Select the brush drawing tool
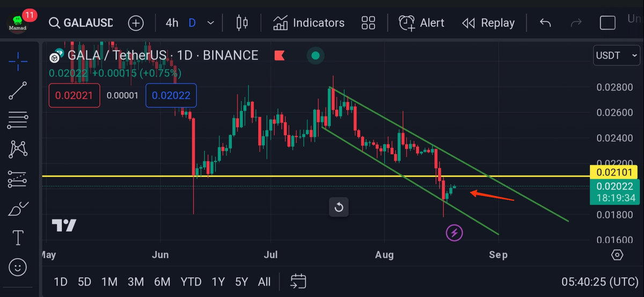This screenshot has height=297, width=644. click(18, 208)
